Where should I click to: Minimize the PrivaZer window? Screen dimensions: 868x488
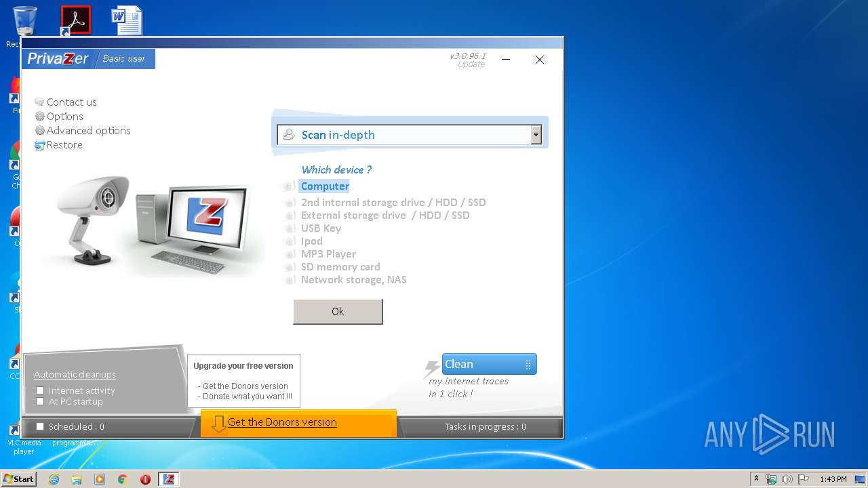point(506,60)
